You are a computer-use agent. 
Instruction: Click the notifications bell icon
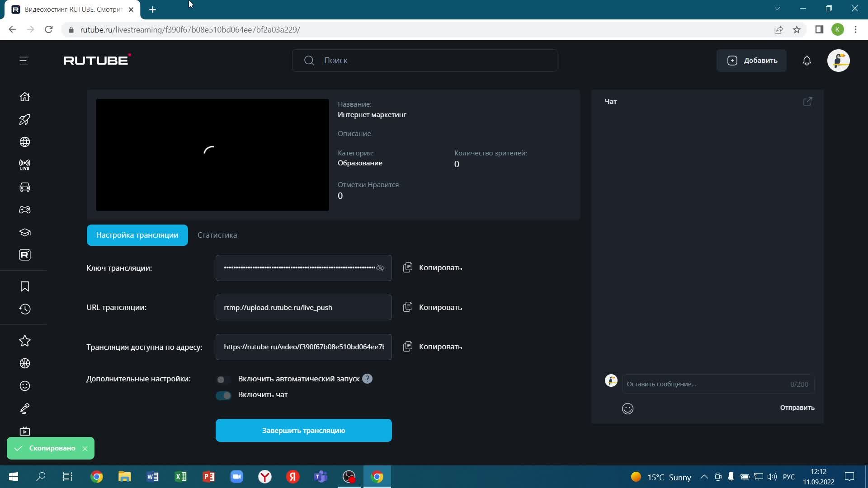(x=807, y=61)
